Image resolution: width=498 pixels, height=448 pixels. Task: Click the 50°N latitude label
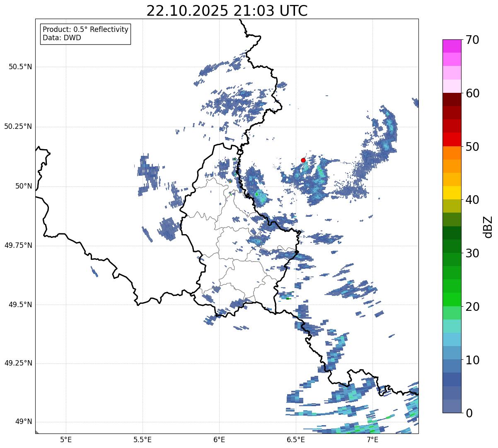[x=24, y=186]
